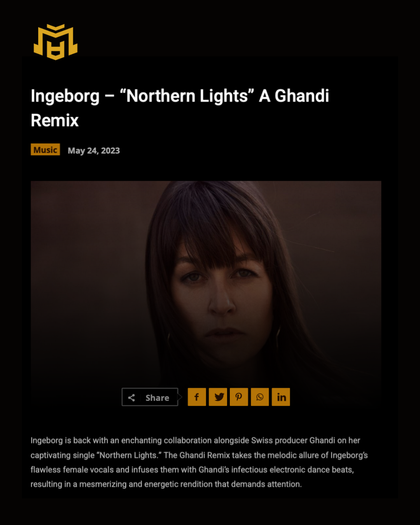420x525 pixels.
Task: Click the word 'mesmerizing' in the article
Action: click(x=103, y=484)
